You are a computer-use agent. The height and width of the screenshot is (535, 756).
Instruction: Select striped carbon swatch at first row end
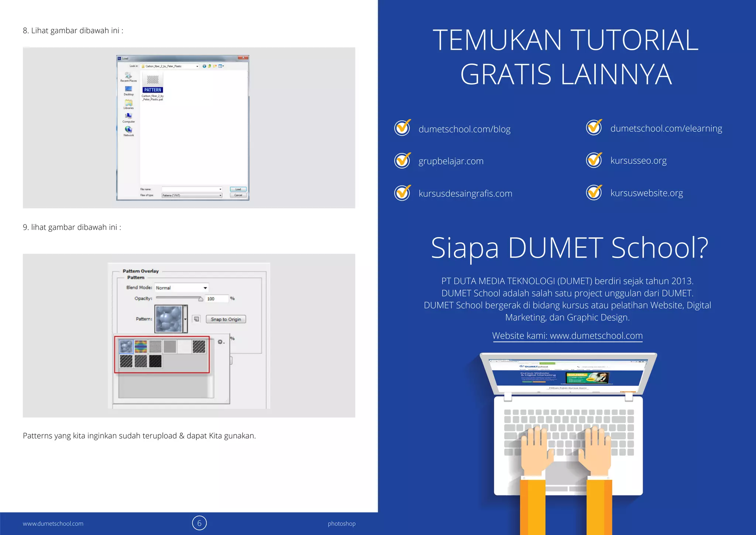click(199, 347)
